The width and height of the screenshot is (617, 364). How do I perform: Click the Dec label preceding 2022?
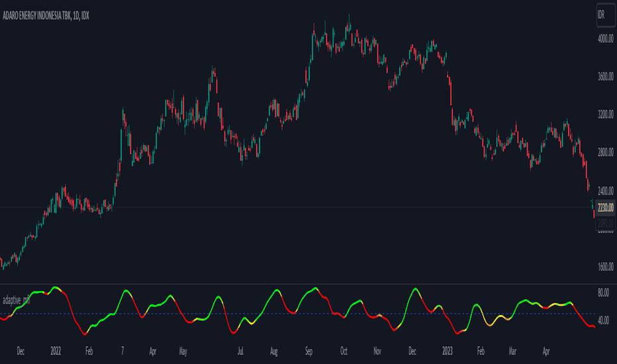21,351
